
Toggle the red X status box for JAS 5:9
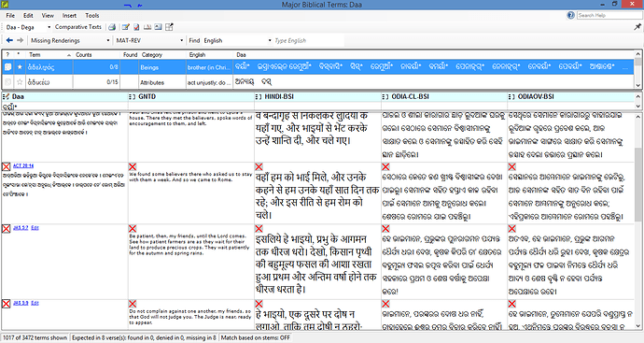pyautogui.click(x=7, y=304)
